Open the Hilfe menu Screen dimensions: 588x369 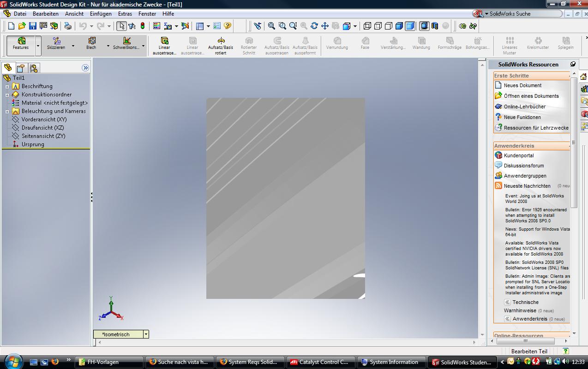168,14
